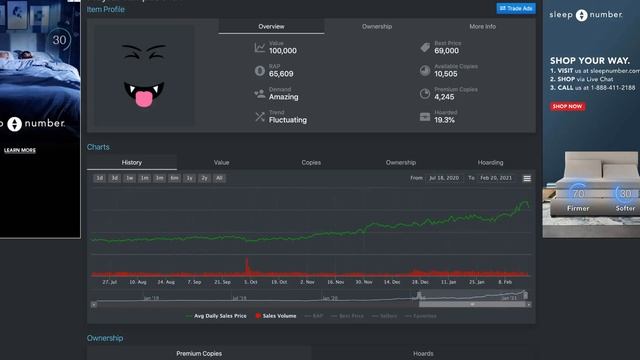Click the Sleep Number logo in left ad

pyautogui.click(x=33, y=124)
